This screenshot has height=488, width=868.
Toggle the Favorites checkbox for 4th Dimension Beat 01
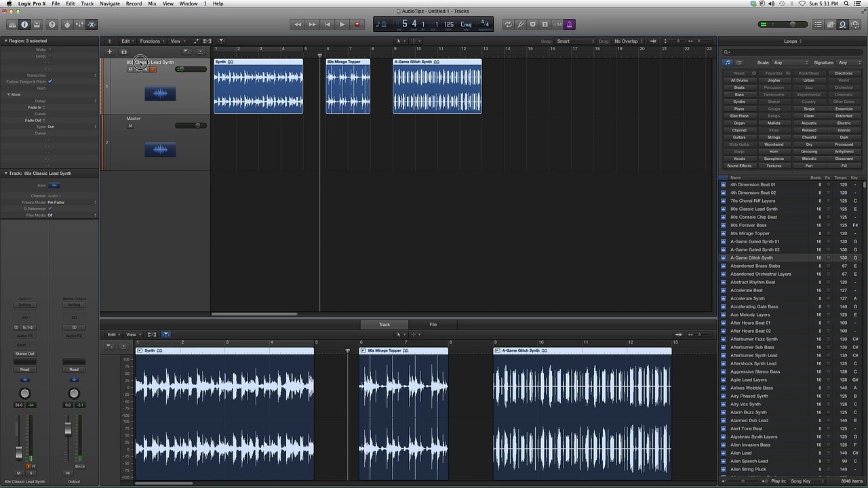coord(828,184)
